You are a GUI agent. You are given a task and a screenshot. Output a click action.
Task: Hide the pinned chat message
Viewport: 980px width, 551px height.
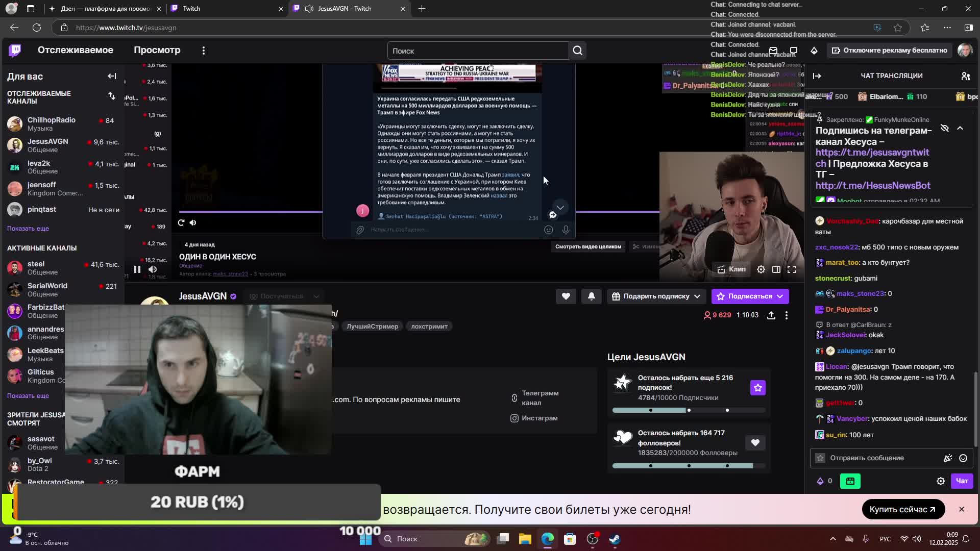click(x=945, y=128)
